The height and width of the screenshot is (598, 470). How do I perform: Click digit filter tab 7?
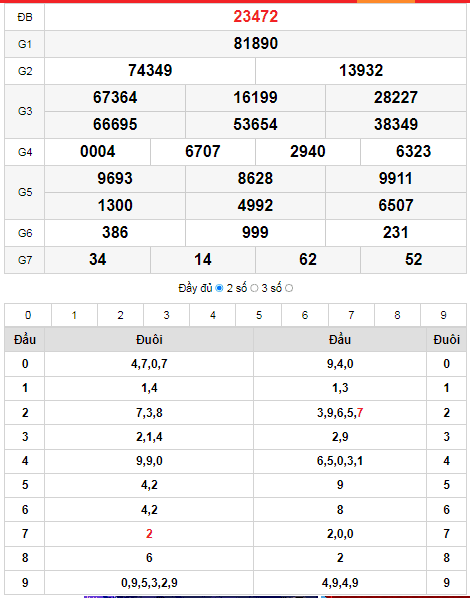[351, 315]
